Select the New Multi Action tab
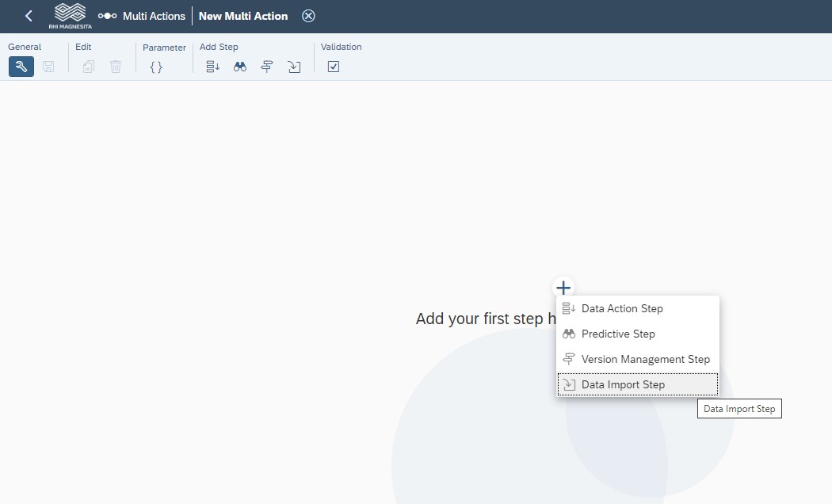Screen dimensions: 832x504 pos(243,16)
